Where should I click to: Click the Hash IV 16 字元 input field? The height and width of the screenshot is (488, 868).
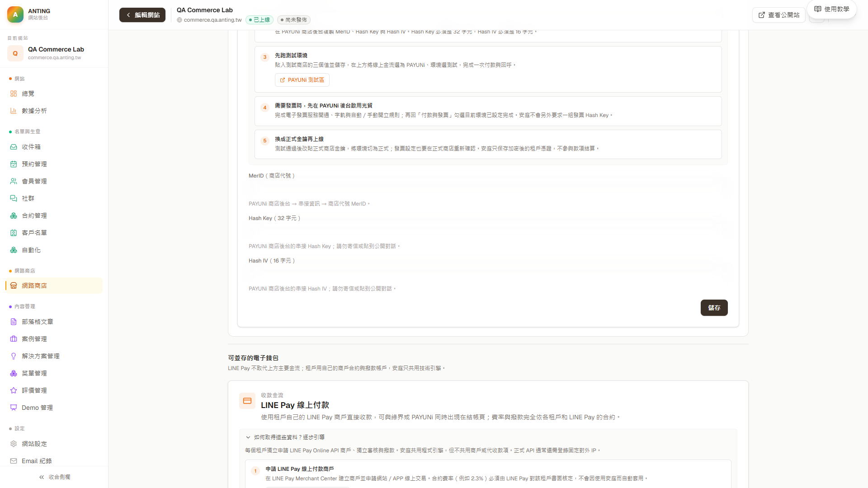pyautogui.click(x=488, y=274)
